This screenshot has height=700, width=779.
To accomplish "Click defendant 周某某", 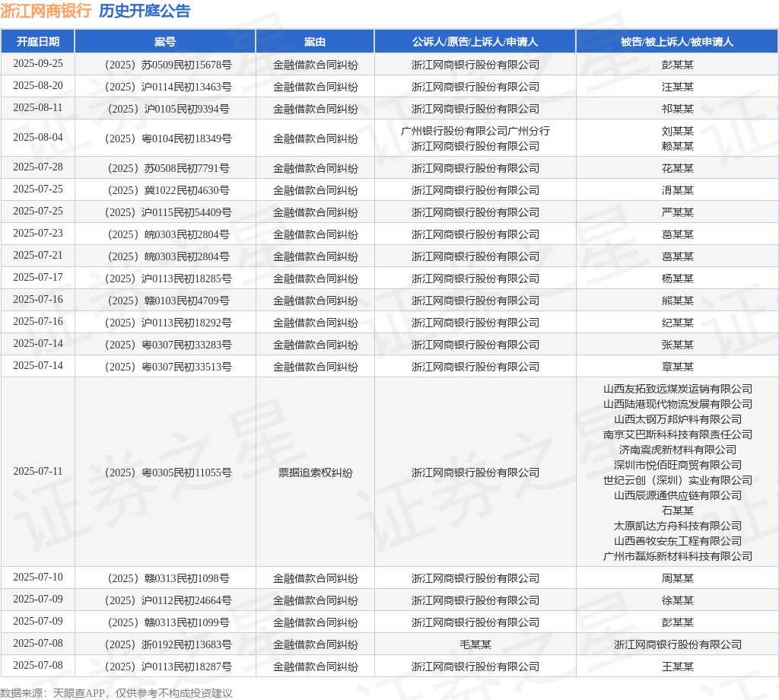I will click(678, 578).
